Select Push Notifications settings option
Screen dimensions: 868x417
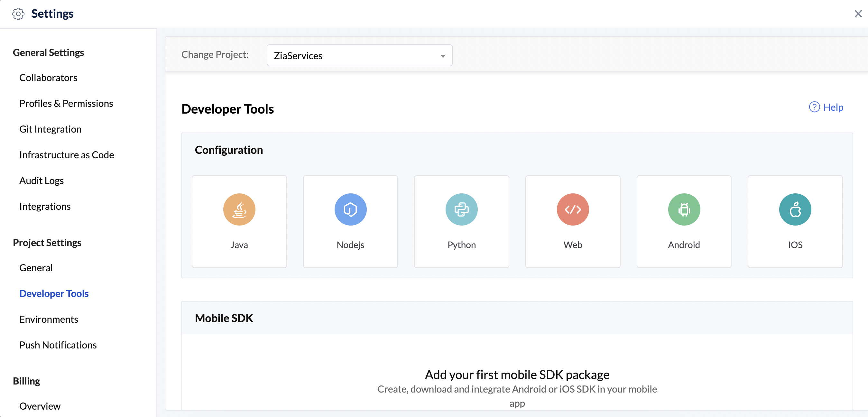click(x=58, y=344)
